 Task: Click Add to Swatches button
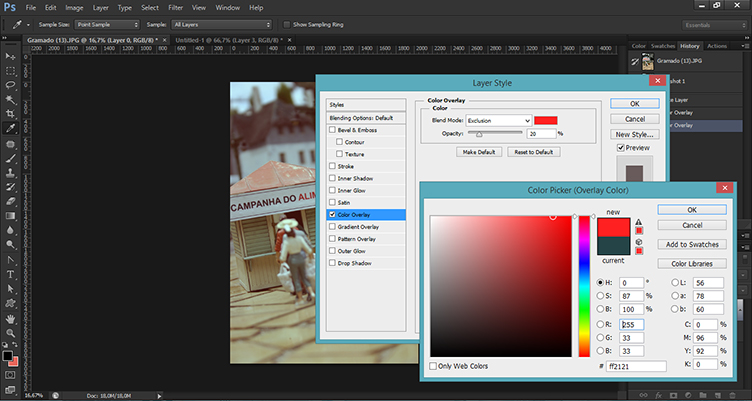point(691,244)
